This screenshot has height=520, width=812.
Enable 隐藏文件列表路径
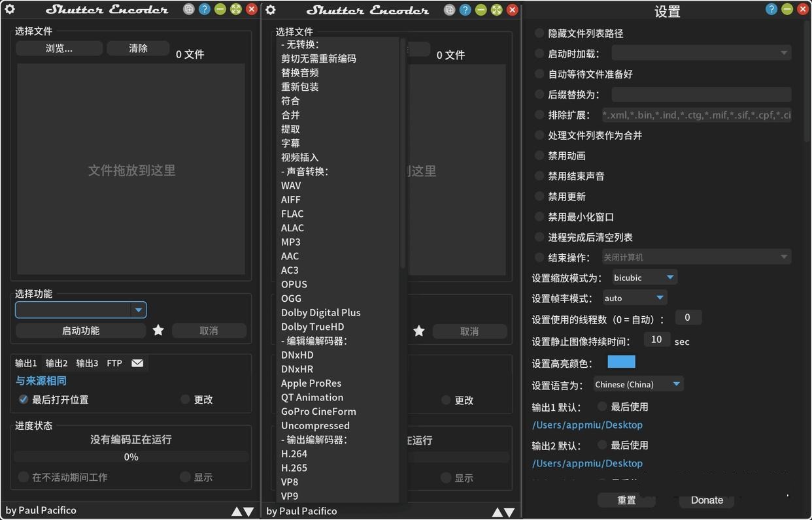pyautogui.click(x=538, y=33)
